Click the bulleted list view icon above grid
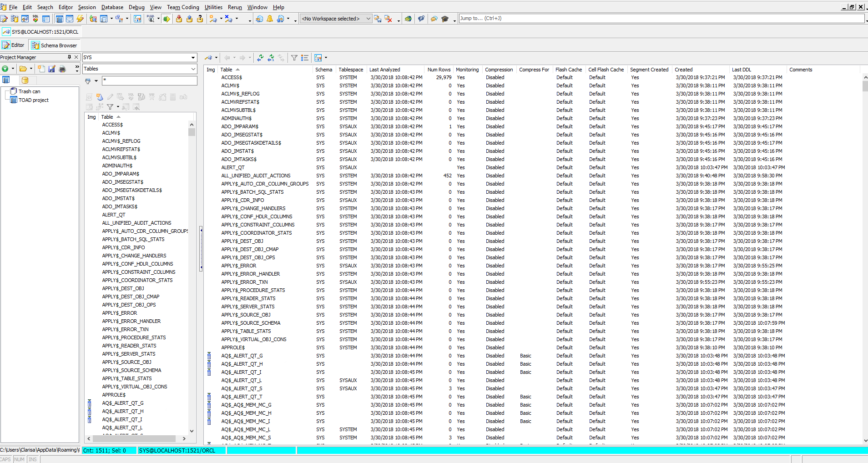This screenshot has height=463, width=868. pyautogui.click(x=305, y=58)
